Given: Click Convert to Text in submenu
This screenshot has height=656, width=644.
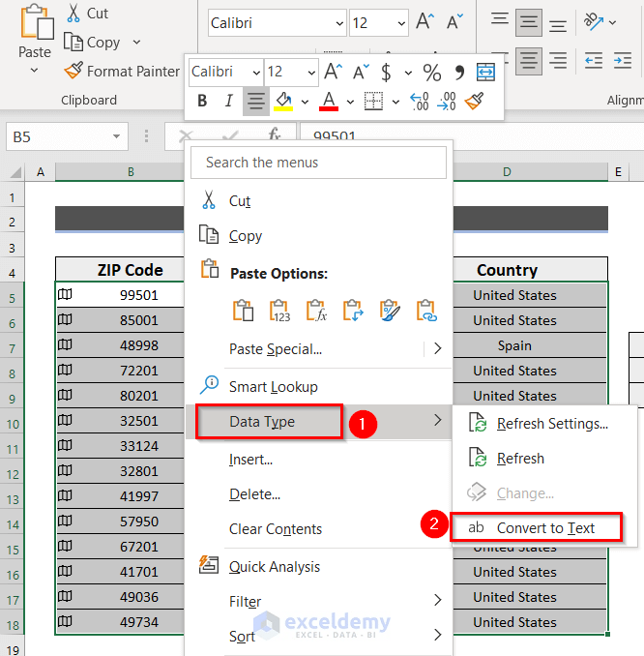Looking at the screenshot, I should coord(545,528).
